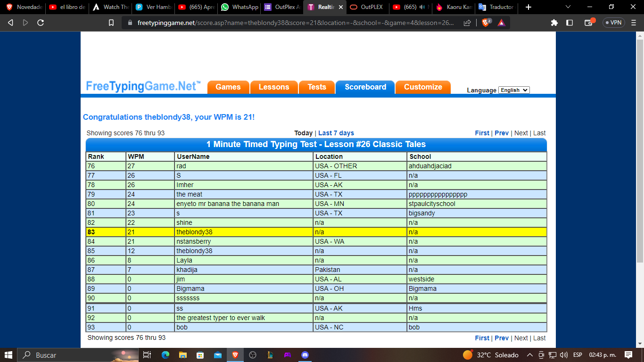Open Brave main hamburger menu
Screen dimensions: 644x362
point(634,23)
